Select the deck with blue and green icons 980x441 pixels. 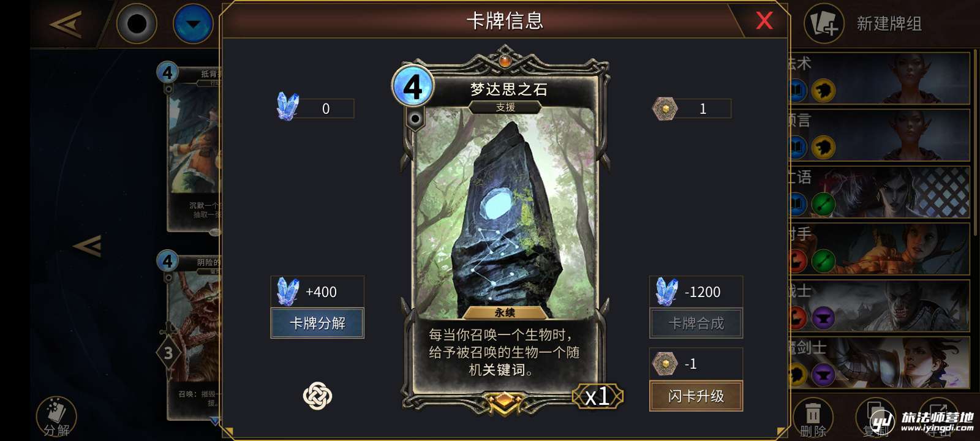click(878, 192)
